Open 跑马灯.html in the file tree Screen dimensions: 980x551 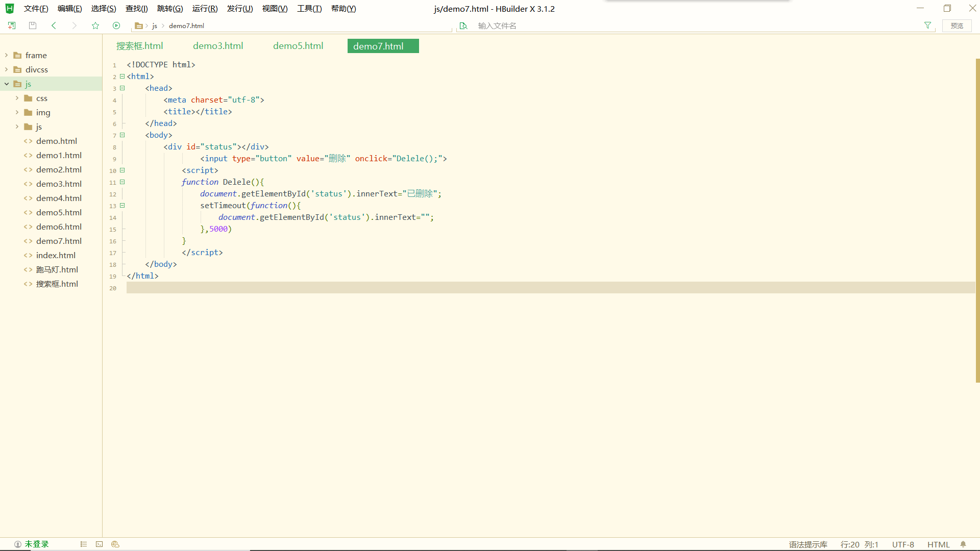click(57, 269)
